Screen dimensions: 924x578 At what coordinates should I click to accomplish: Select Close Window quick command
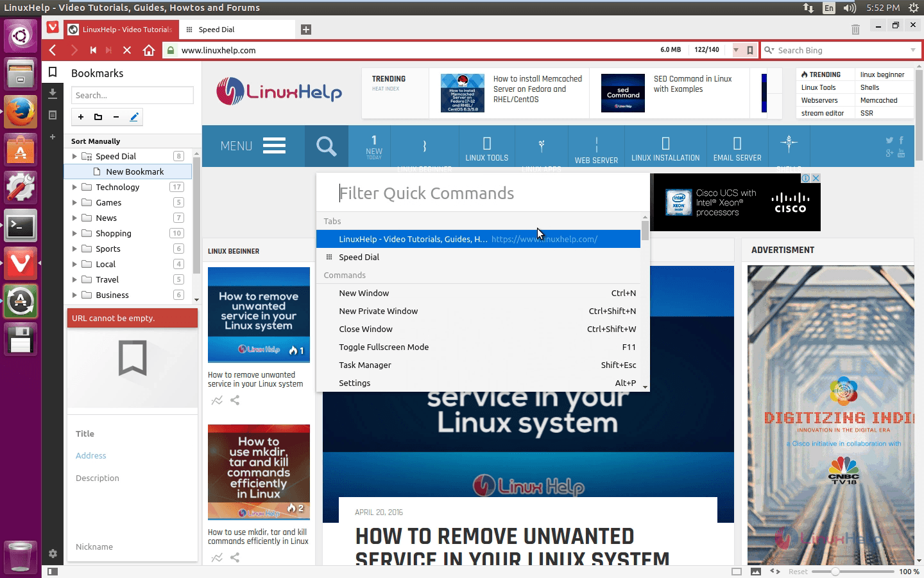pos(478,329)
